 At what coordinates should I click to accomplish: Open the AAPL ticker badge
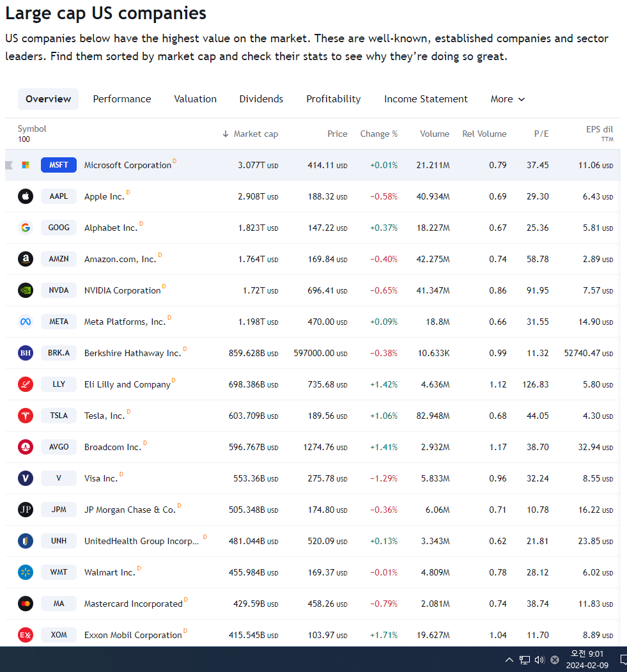coord(59,196)
